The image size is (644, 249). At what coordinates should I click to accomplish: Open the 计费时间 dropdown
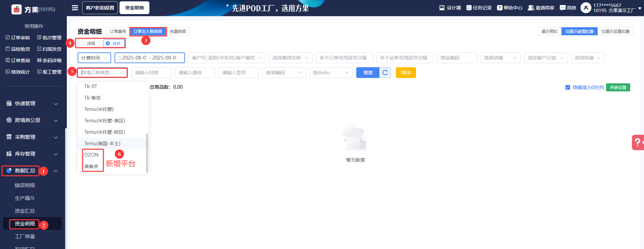coord(94,58)
